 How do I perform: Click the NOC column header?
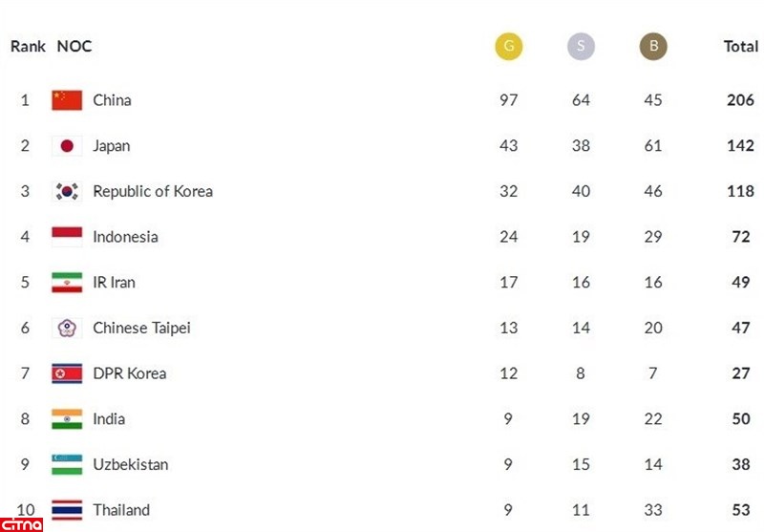click(x=74, y=47)
